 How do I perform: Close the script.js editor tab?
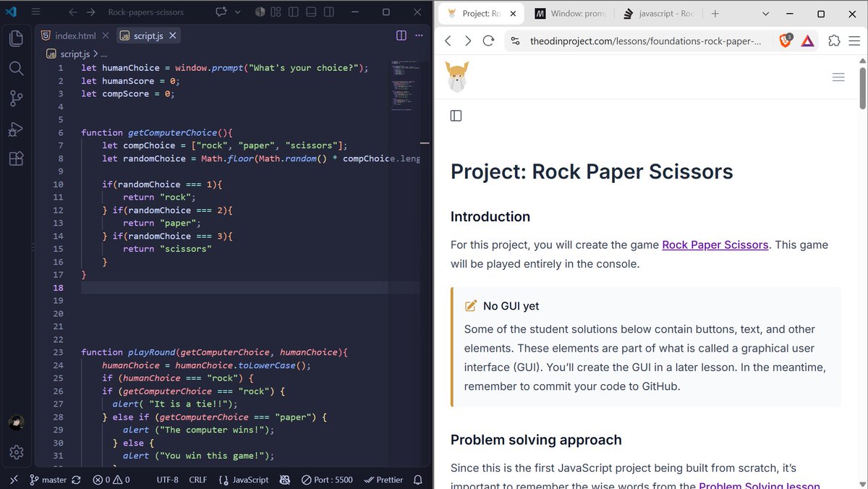pyautogui.click(x=174, y=35)
